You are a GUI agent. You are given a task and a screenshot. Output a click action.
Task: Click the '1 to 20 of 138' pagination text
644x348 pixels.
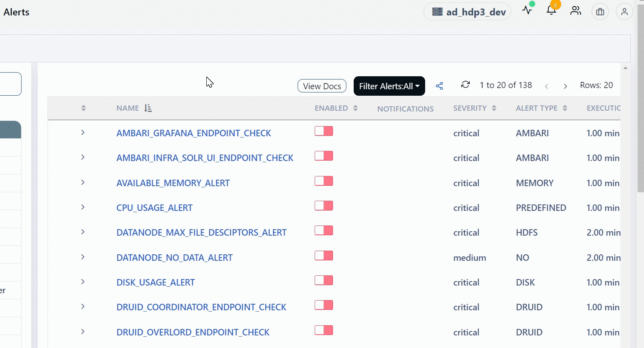(506, 85)
